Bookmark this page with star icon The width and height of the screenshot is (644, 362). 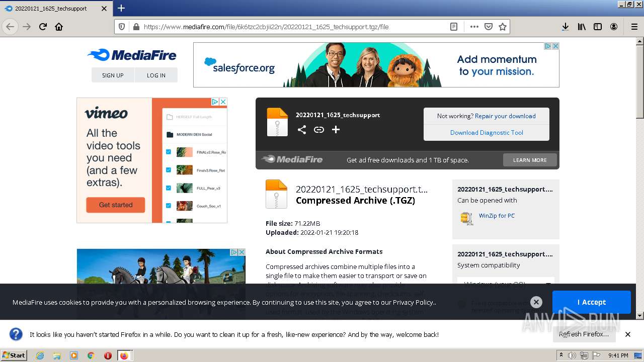[x=502, y=27]
